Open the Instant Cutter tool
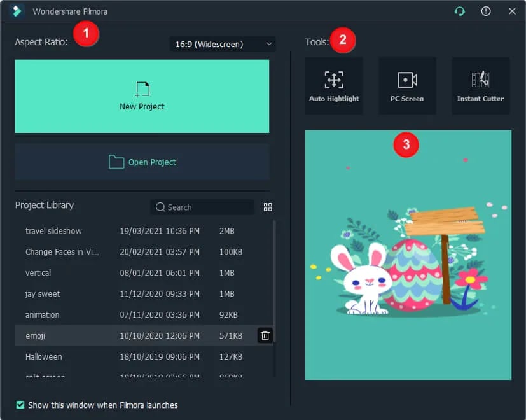 pos(480,86)
